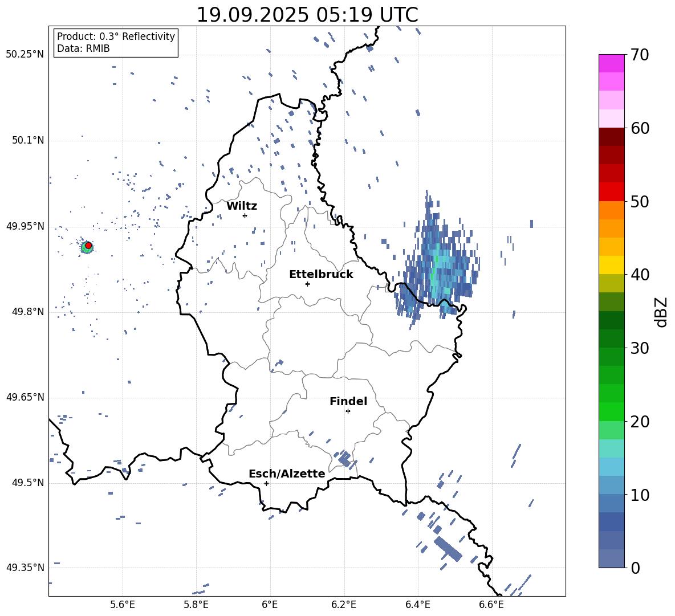Click the Findel station label
Image resolution: width=675 pixels, height=616 pixels.
348,401
